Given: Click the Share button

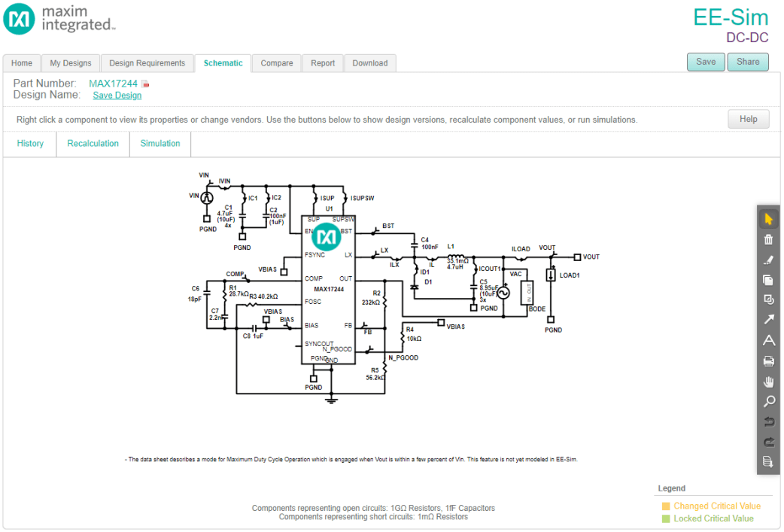Looking at the screenshot, I should [x=747, y=62].
